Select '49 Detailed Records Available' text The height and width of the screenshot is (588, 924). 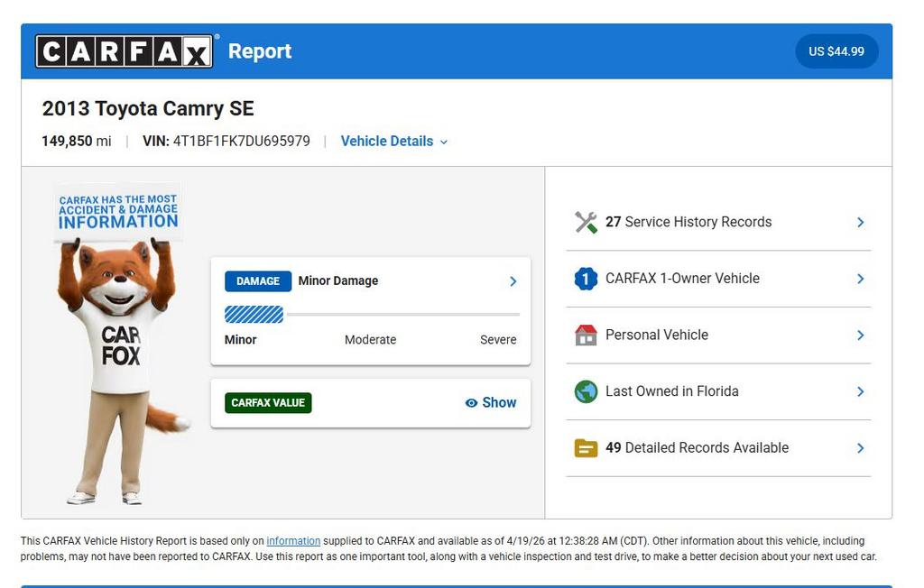pos(697,448)
